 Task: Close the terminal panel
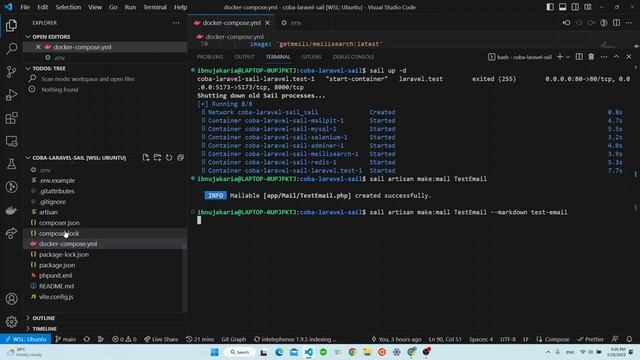tap(629, 57)
